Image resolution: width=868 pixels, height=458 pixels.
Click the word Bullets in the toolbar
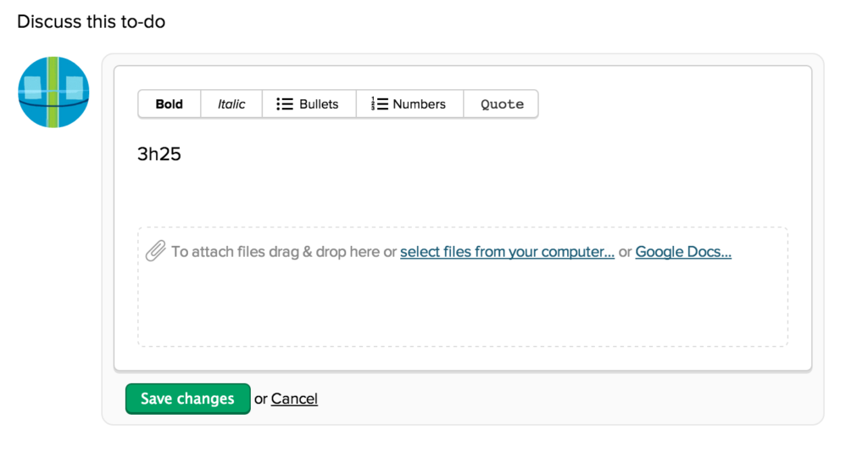[319, 104]
